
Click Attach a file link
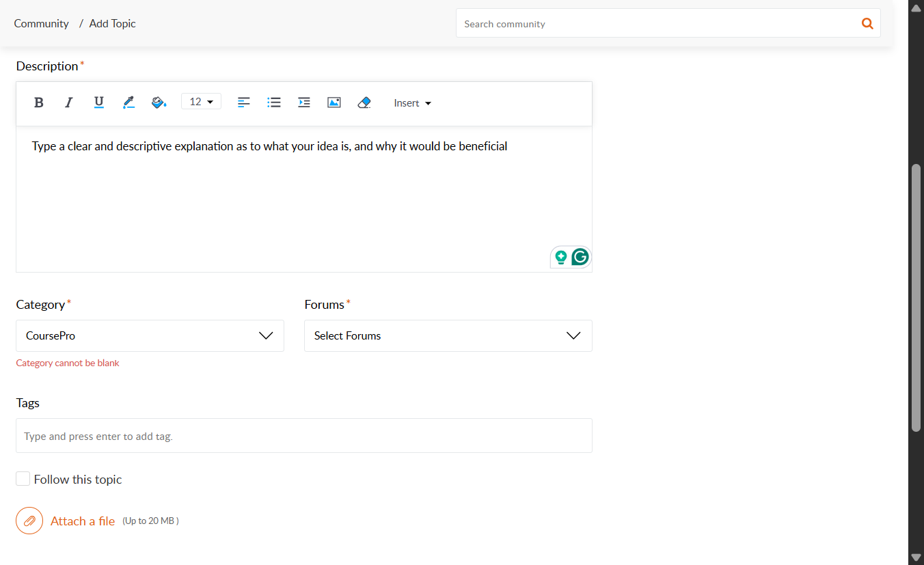point(83,521)
